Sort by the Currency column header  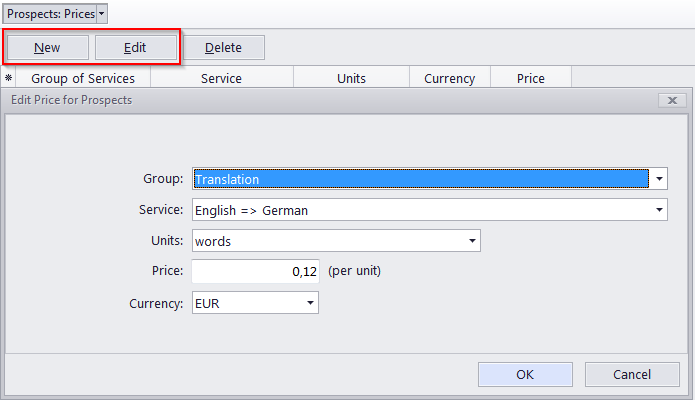coord(449,78)
